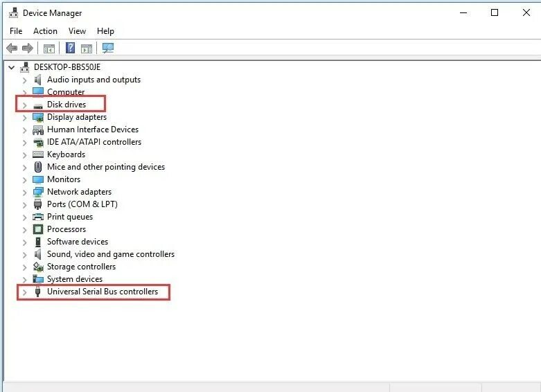Scan for hardware changes toolbar icon

(108, 48)
